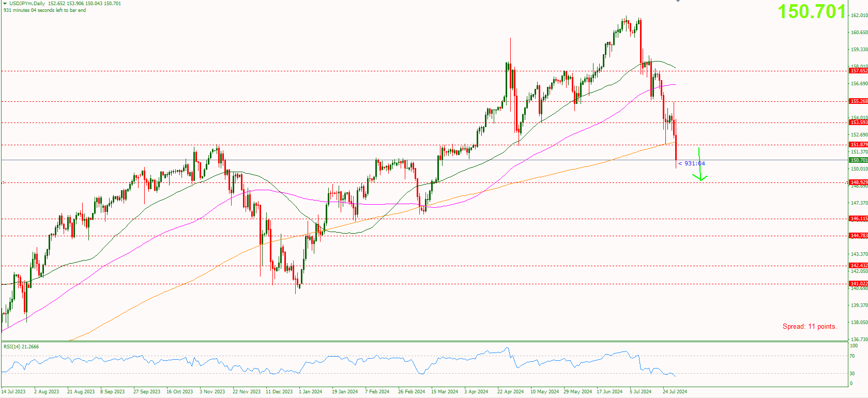Viewport: 868px width, 398px height.
Task: Click the 152.690 price axis label
Action: (859, 135)
